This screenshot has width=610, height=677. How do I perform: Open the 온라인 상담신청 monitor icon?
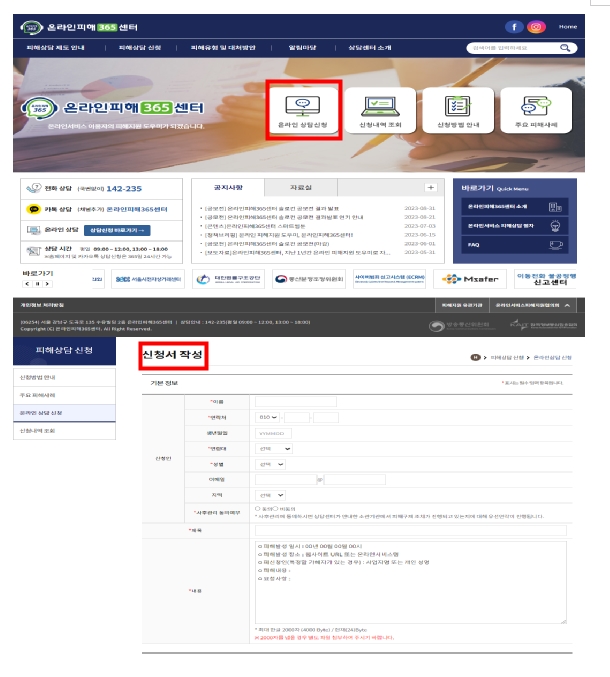coord(303,106)
